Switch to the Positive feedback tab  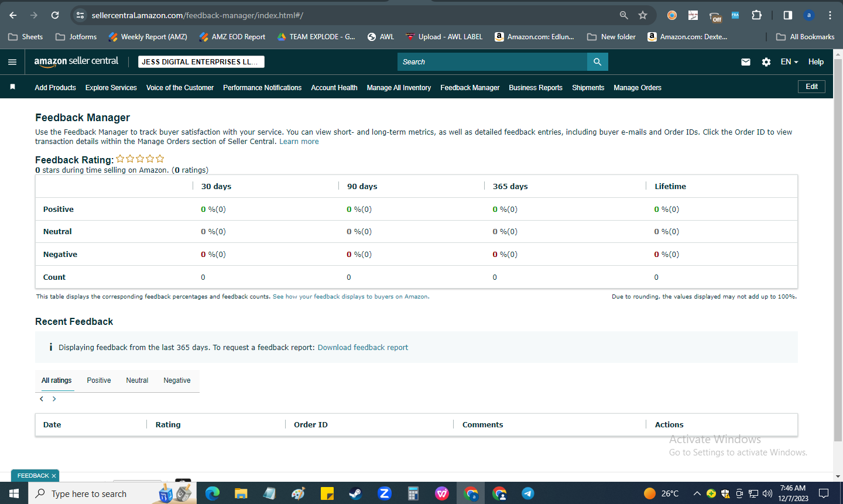[x=99, y=380]
